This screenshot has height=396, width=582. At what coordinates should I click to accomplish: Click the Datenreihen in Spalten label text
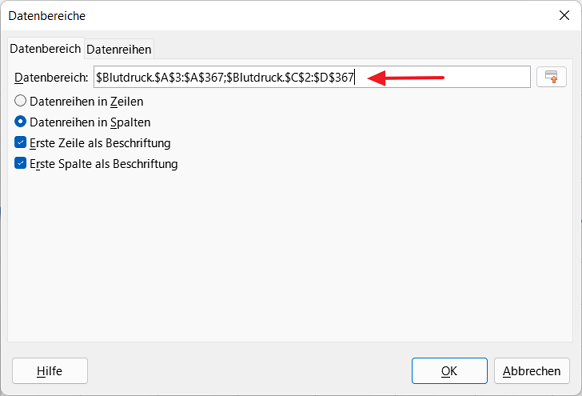[90, 122]
